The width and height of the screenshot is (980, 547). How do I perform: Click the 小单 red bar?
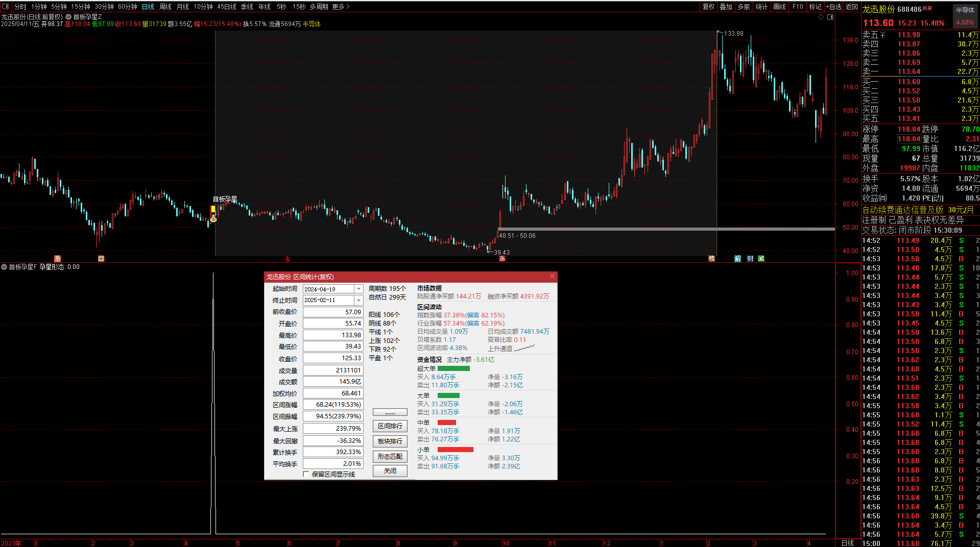click(x=456, y=450)
